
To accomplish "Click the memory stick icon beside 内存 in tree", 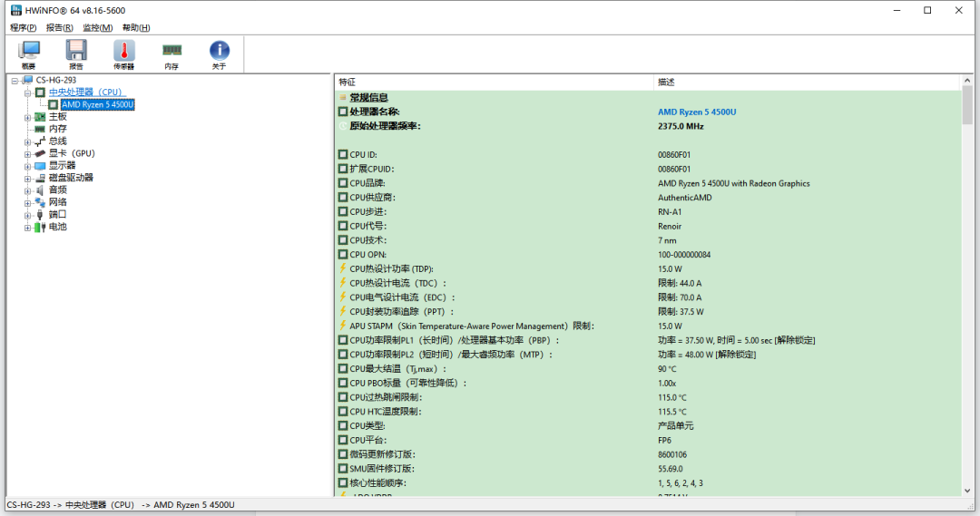I will coord(40,130).
